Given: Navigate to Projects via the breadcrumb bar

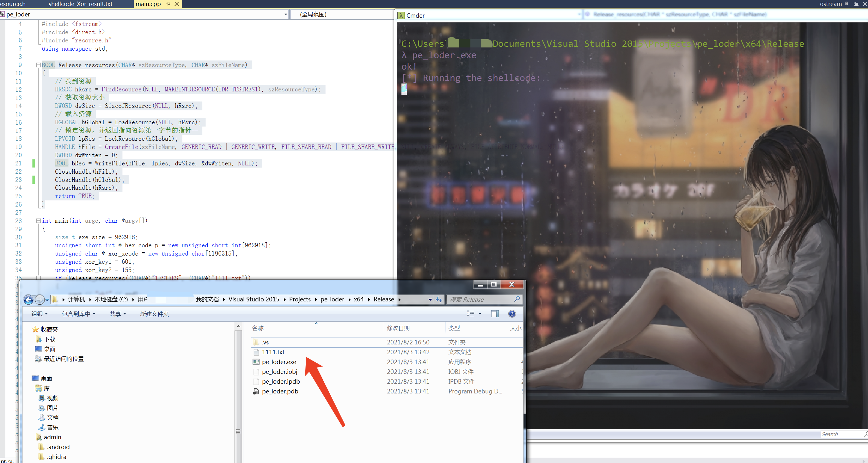Looking at the screenshot, I should coord(300,299).
